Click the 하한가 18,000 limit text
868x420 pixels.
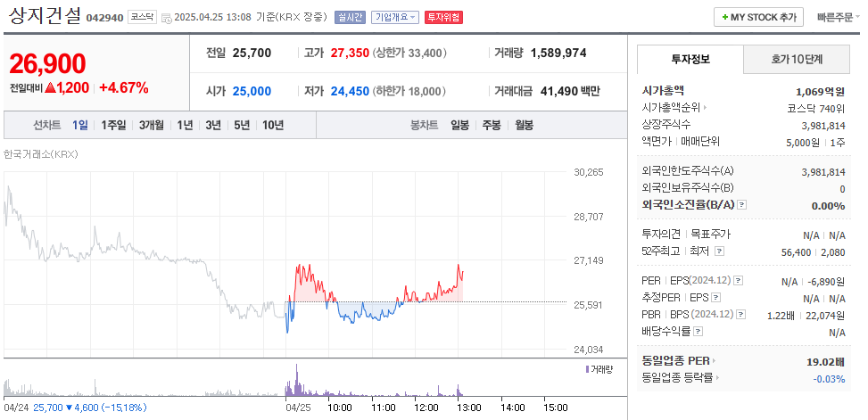coord(409,91)
